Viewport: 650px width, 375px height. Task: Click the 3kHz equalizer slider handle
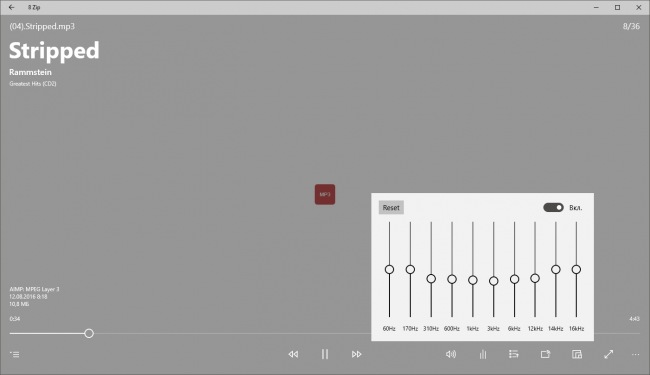pyautogui.click(x=493, y=281)
